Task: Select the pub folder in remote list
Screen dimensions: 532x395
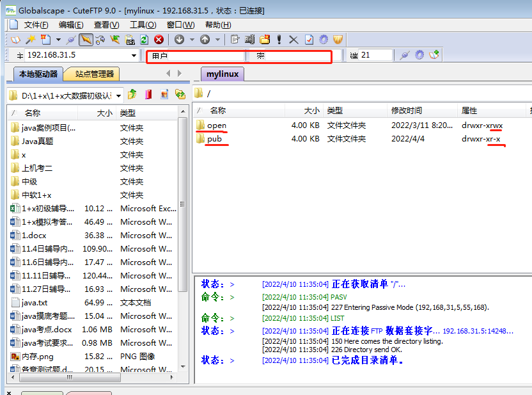Action: tap(214, 139)
